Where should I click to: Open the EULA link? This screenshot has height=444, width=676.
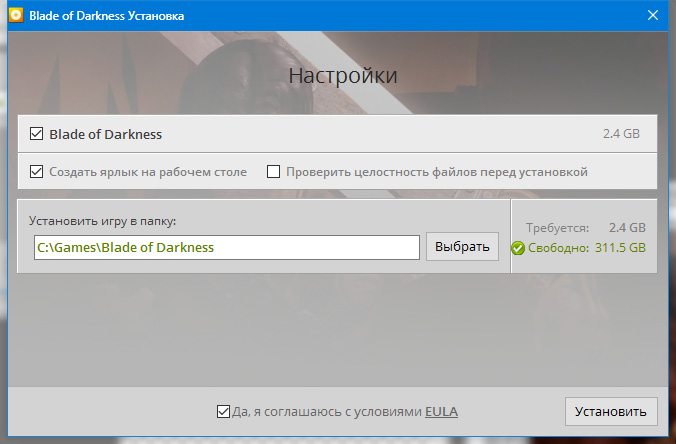pos(441,412)
